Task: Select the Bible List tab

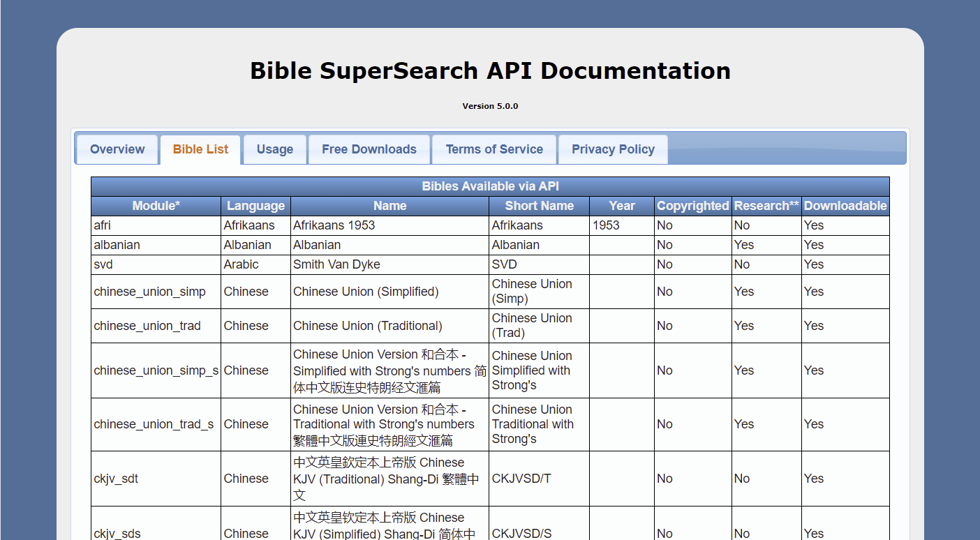Action: 200,149
